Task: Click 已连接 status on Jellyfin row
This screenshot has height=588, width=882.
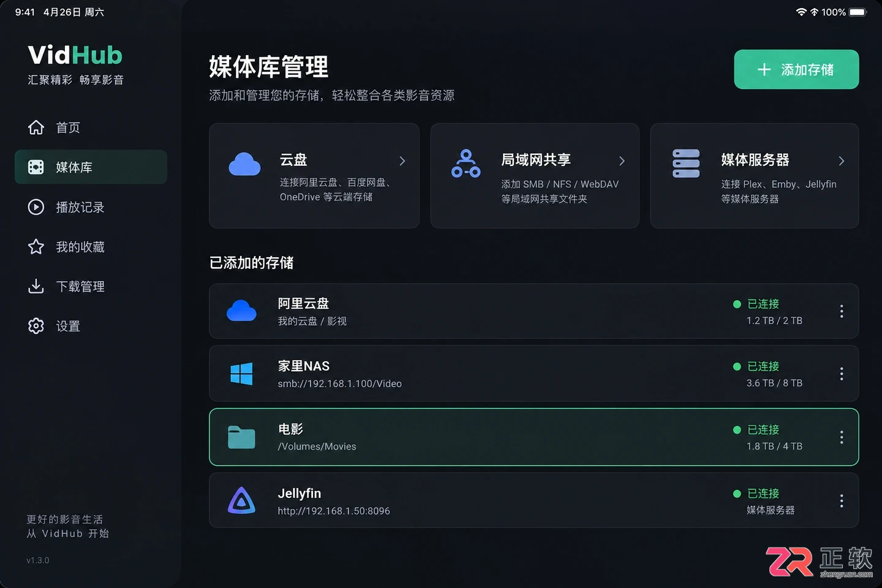Action: click(756, 494)
